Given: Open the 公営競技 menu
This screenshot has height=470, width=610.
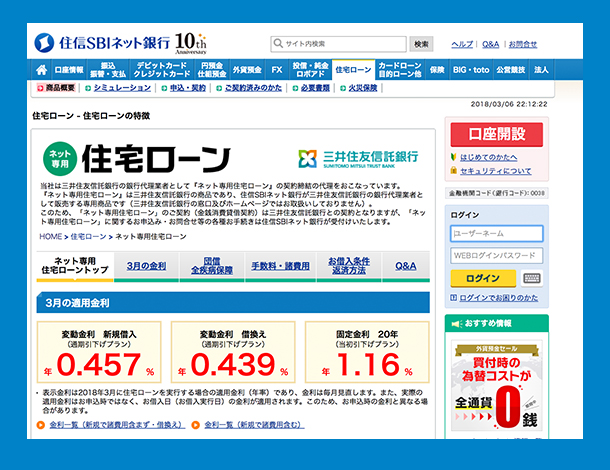Looking at the screenshot, I should click(510, 70).
